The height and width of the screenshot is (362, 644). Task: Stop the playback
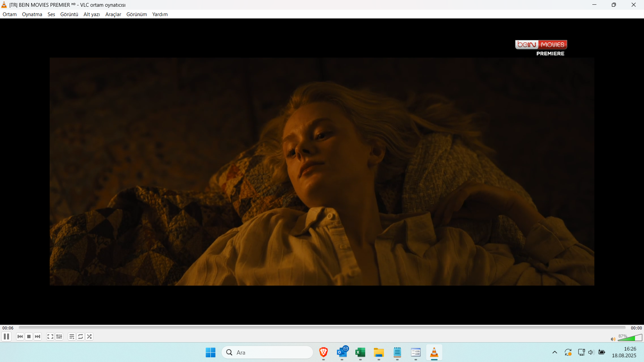29,337
